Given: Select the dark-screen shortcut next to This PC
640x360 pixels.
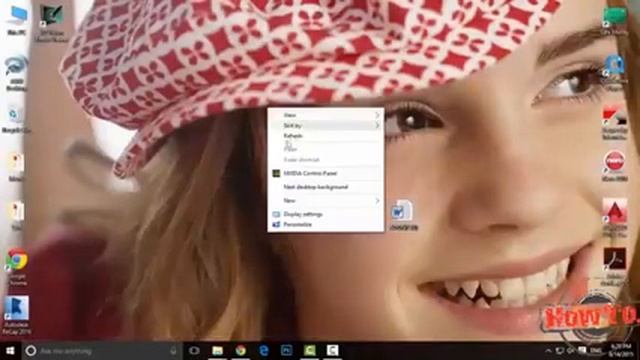Looking at the screenshot, I should [x=51, y=22].
